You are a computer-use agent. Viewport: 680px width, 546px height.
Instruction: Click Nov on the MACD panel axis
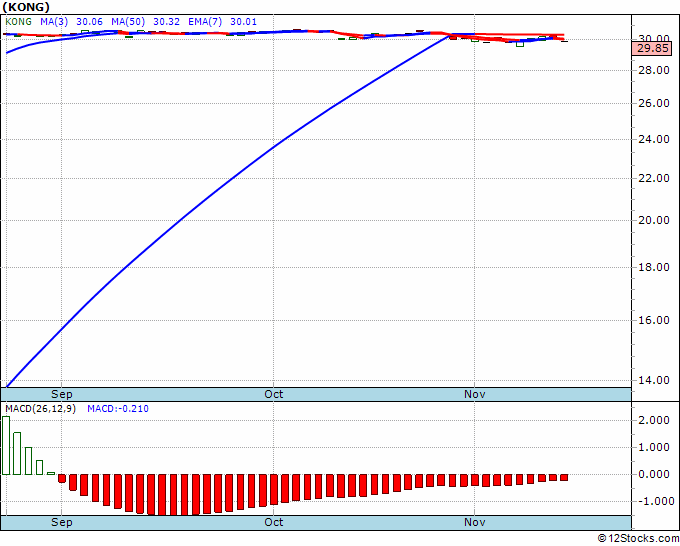474,522
